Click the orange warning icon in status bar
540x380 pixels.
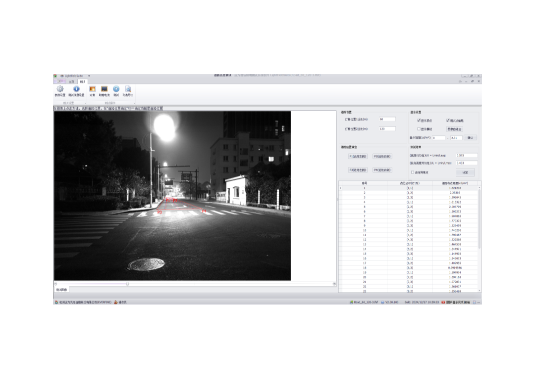point(116,302)
